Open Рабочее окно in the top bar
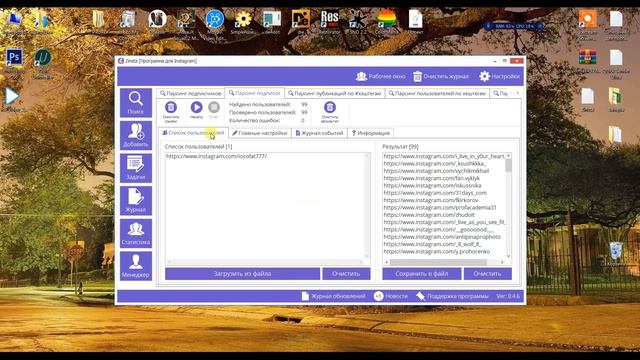Screen dimensions: 640x360 [x=380, y=76]
